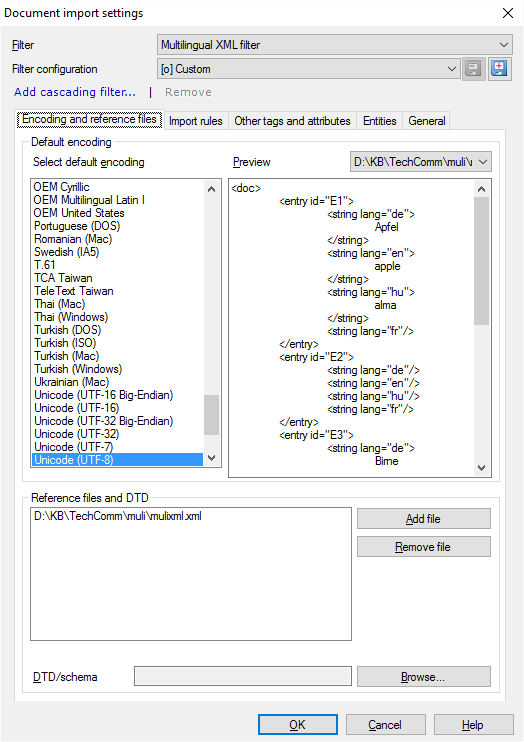This screenshot has width=524, height=742.
Task: Switch to Encoding and reference files tab
Action: (89, 119)
